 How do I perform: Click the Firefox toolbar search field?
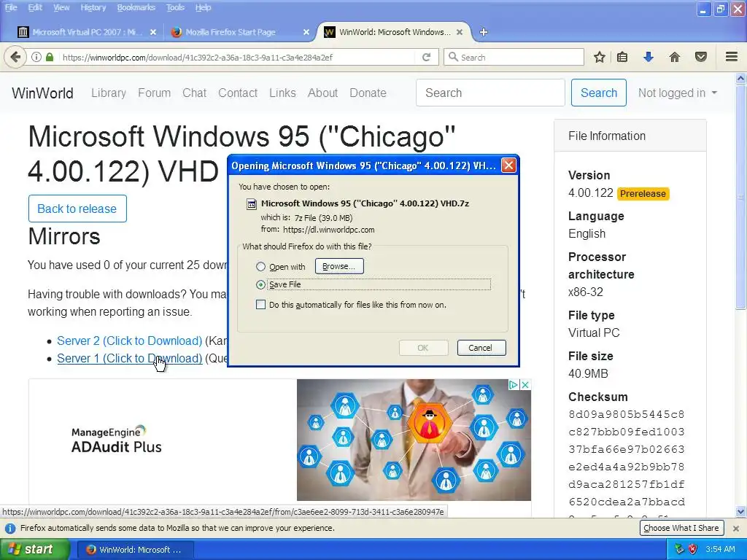(514, 57)
